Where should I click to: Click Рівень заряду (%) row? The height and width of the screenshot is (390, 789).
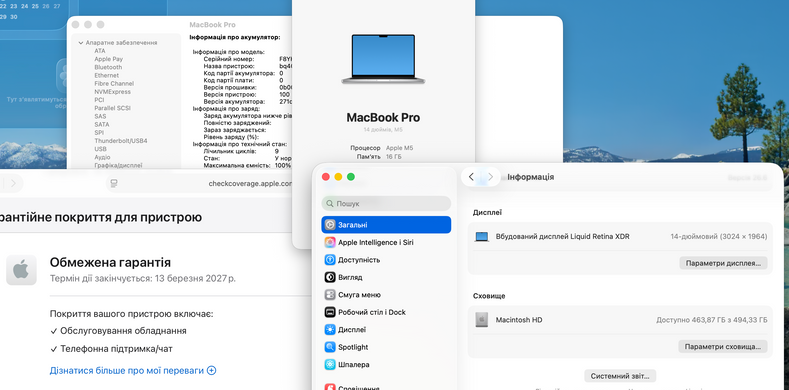tap(231, 137)
